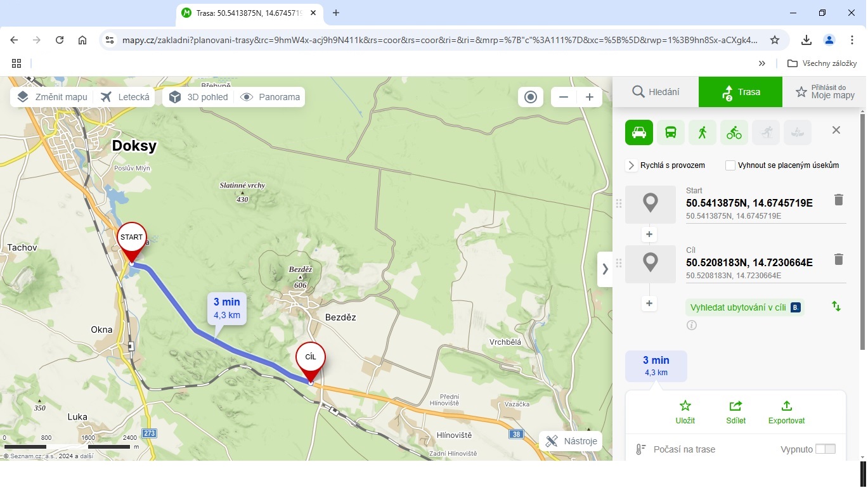Image resolution: width=868 pixels, height=488 pixels.
Task: Enable Vyhnout se placeným úsekům checkbox
Action: [x=730, y=165]
